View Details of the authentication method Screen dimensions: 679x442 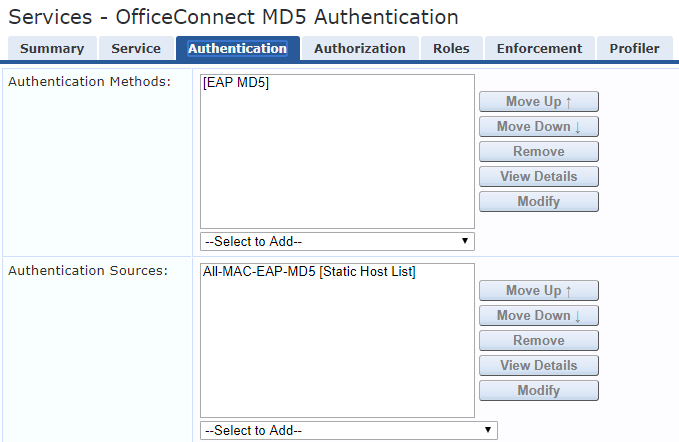point(539,177)
